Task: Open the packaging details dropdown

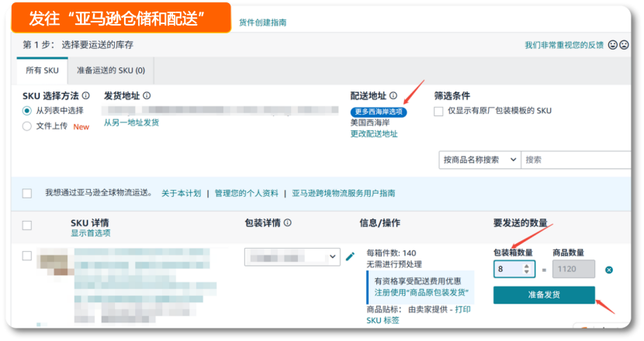Action: pyautogui.click(x=292, y=257)
